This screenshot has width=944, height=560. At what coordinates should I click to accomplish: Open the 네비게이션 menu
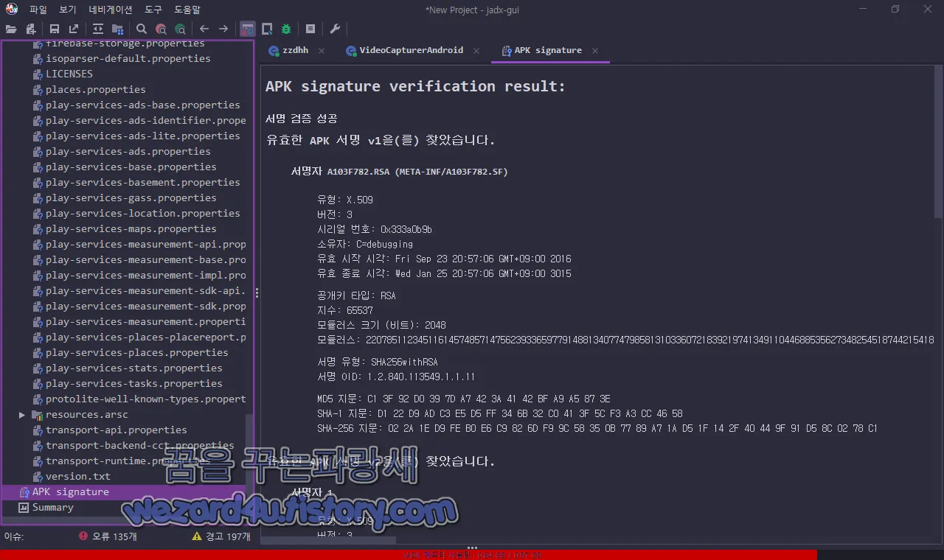pyautogui.click(x=111, y=10)
